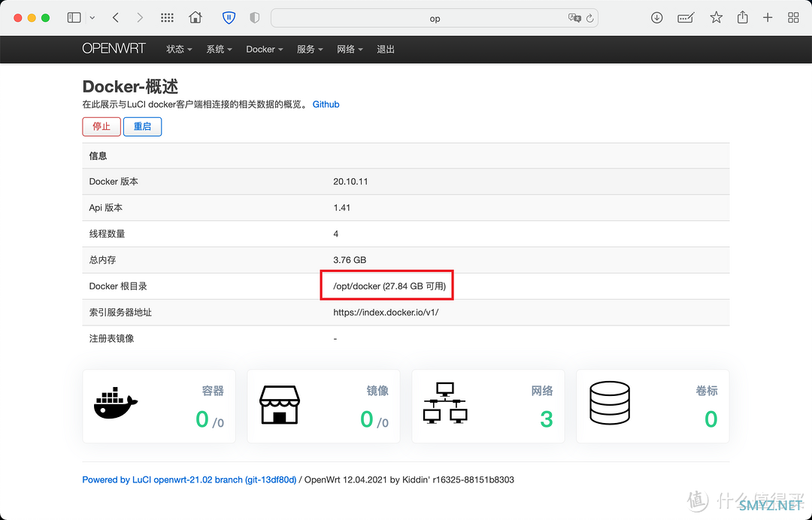Click the Safari address bar
This screenshot has height=520, width=812.
click(x=434, y=19)
